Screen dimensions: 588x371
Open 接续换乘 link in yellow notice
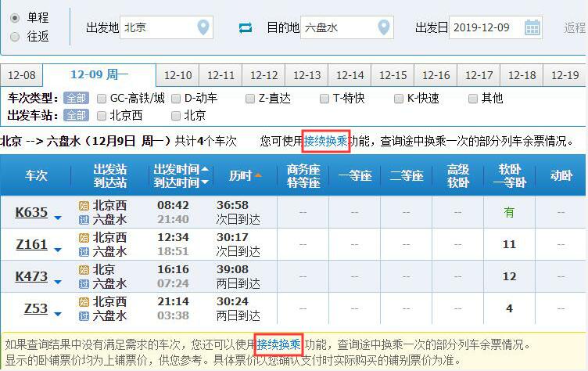pyautogui.click(x=278, y=344)
